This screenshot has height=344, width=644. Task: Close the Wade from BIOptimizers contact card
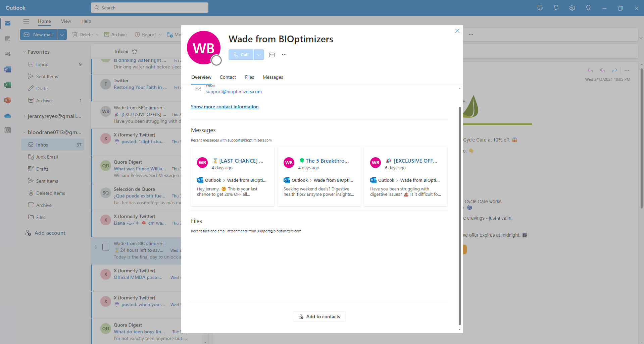coord(457,31)
